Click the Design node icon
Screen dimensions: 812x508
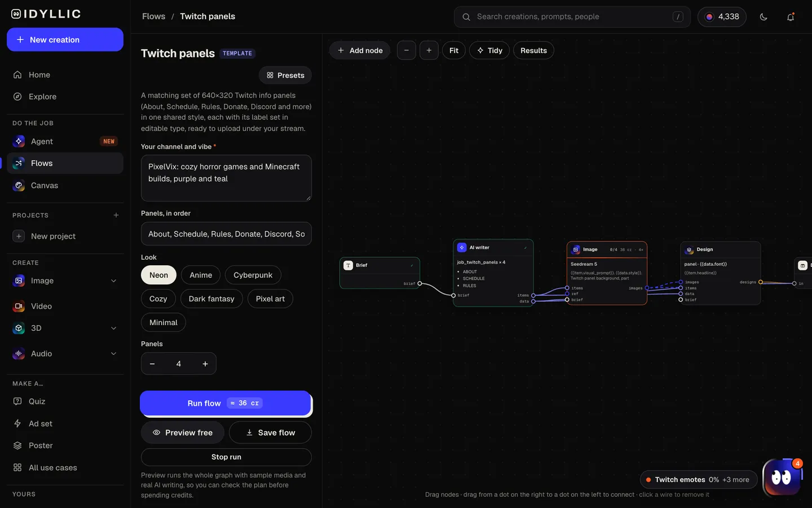pyautogui.click(x=689, y=249)
